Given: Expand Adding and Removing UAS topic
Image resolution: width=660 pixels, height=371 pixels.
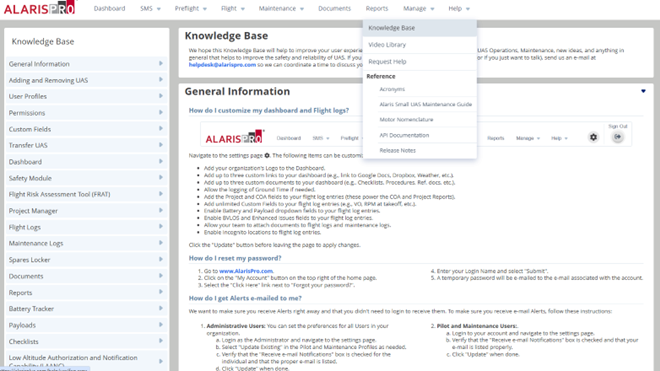Looking at the screenshot, I should [86, 80].
